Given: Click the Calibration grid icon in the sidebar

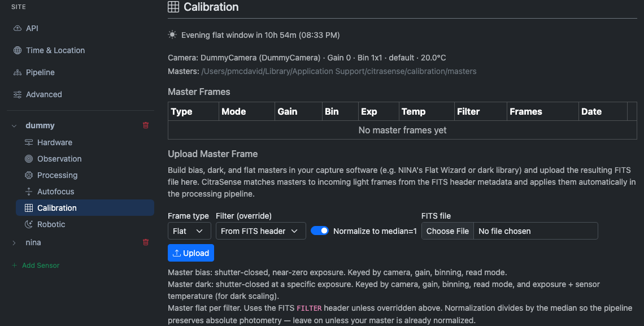Looking at the screenshot, I should [29, 208].
